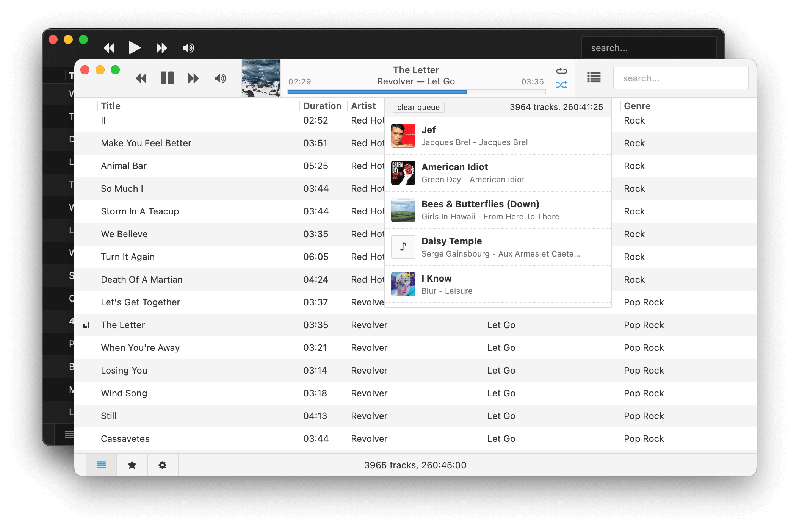This screenshot has width=799, height=532.
Task: Sort by the Duration column header
Action: click(322, 106)
